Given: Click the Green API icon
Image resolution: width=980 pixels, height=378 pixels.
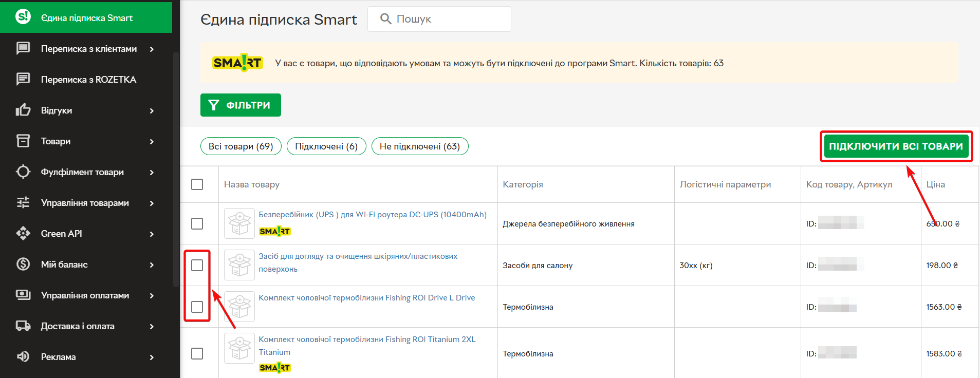Looking at the screenshot, I should click(23, 233).
